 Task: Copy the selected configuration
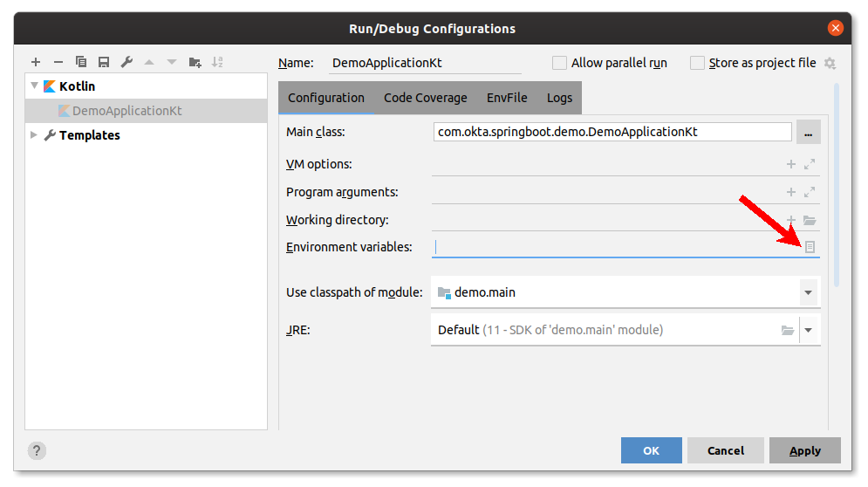pos(81,62)
